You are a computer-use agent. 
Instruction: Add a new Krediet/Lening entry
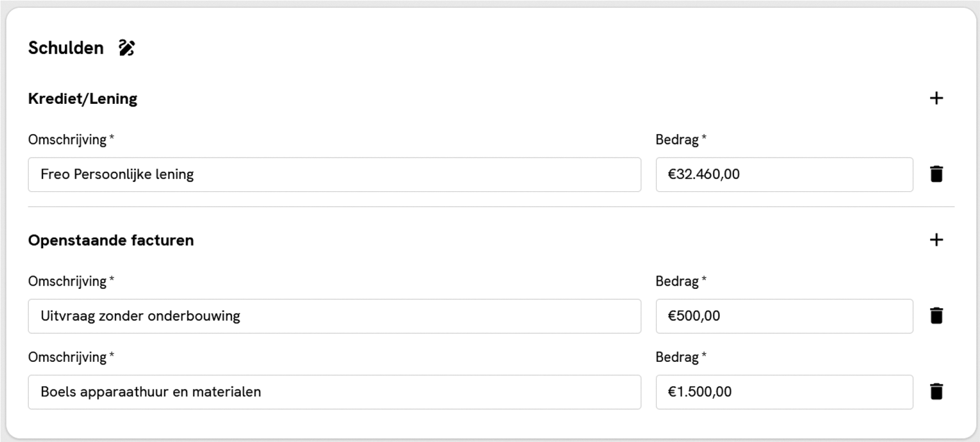pyautogui.click(x=936, y=98)
